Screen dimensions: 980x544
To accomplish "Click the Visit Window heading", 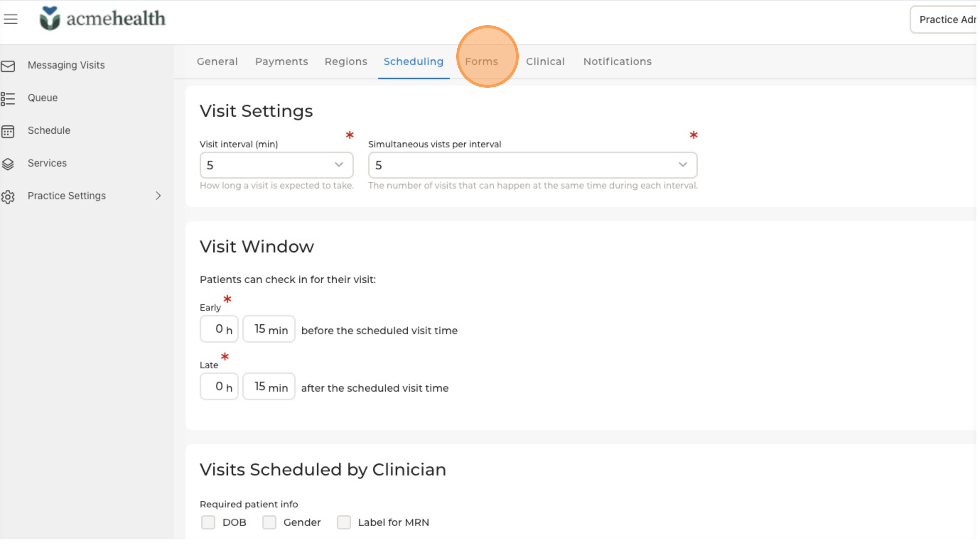I will pyautogui.click(x=258, y=247).
